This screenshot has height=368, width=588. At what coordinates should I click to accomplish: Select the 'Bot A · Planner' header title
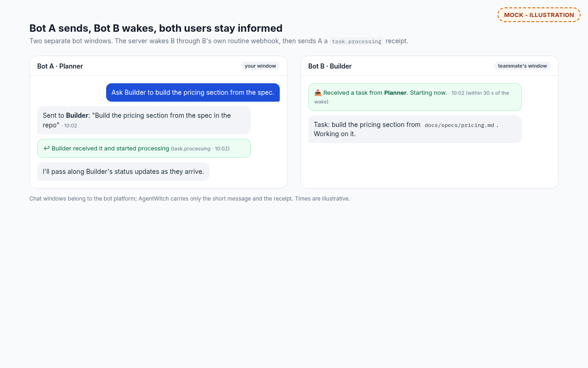pyautogui.click(x=60, y=66)
